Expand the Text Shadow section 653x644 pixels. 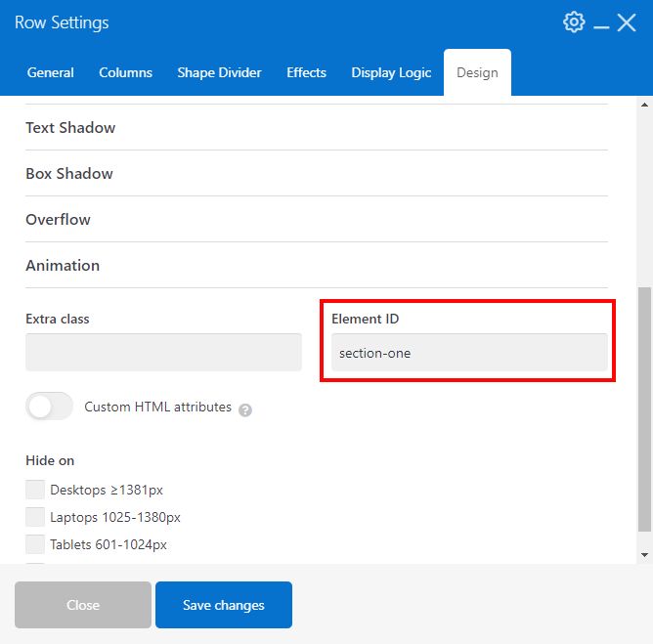point(317,127)
